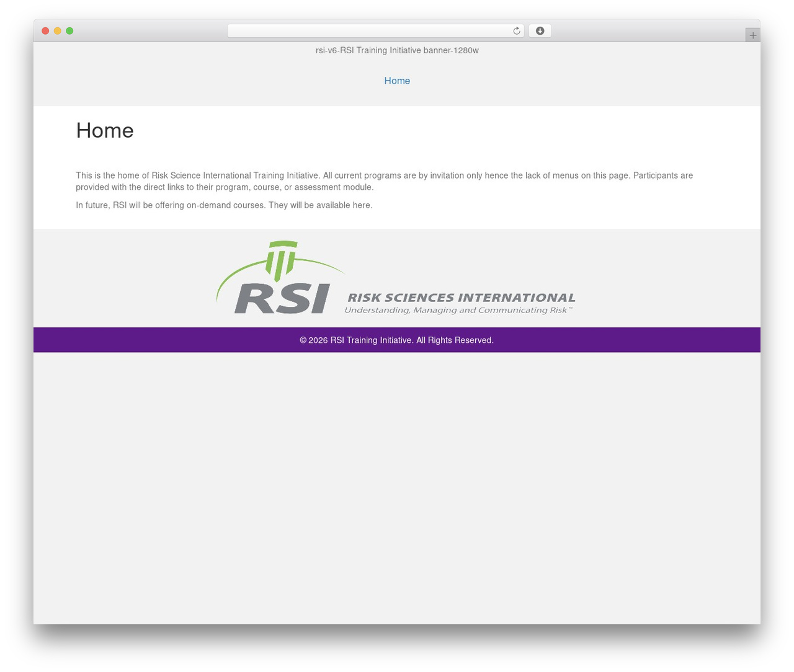Close the window with red button
The image size is (794, 672).
coord(45,31)
